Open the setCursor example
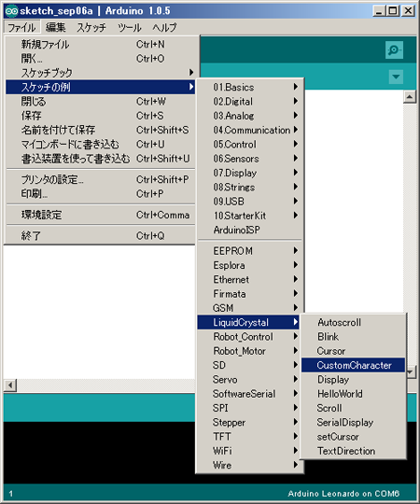Viewport: 420px width, 504px height. coord(353,437)
